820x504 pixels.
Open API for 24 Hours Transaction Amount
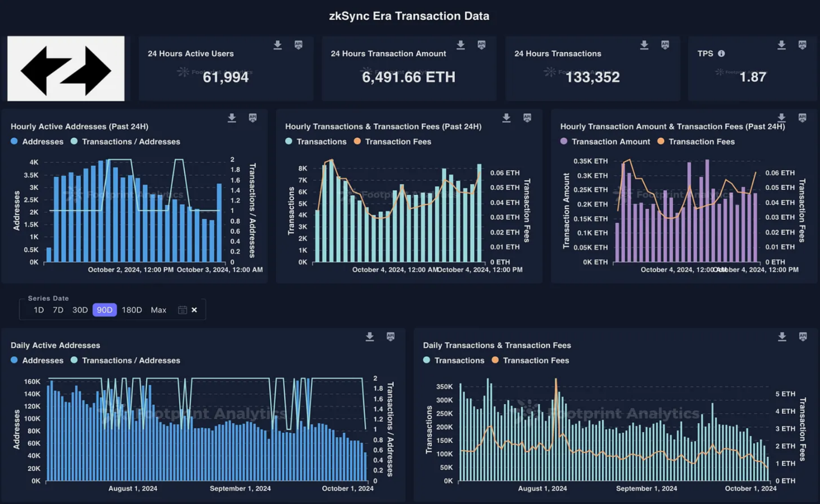481,45
